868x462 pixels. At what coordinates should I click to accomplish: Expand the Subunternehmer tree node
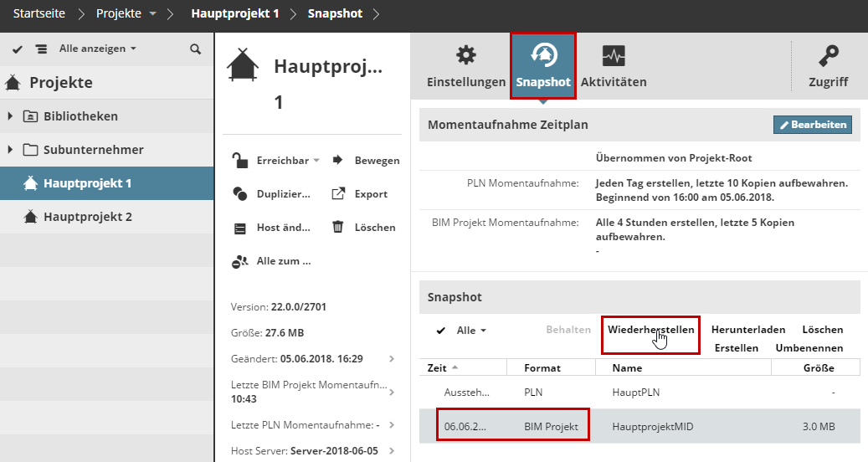point(10,149)
